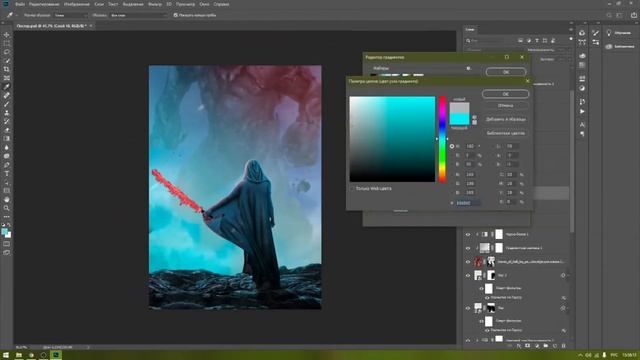Select the Crop tool
640x360 pixels.
(7, 69)
